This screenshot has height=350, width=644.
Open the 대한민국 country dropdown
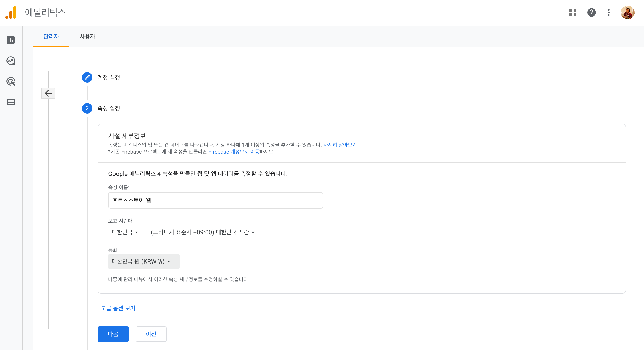(x=125, y=232)
